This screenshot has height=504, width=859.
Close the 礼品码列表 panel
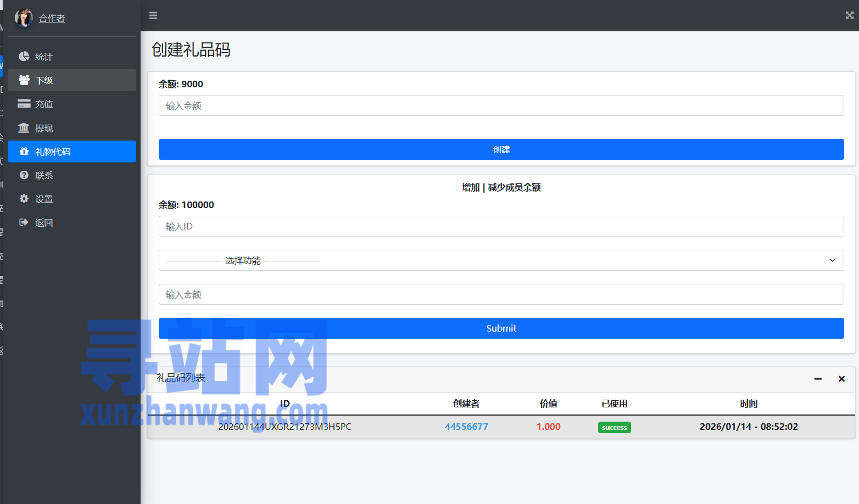click(x=841, y=379)
